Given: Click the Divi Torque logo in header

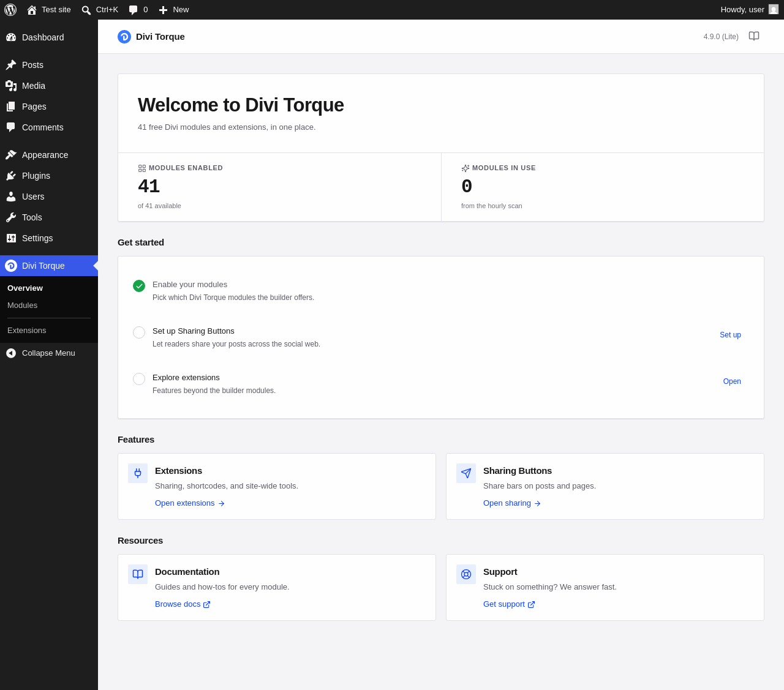Looking at the screenshot, I should (x=124, y=37).
